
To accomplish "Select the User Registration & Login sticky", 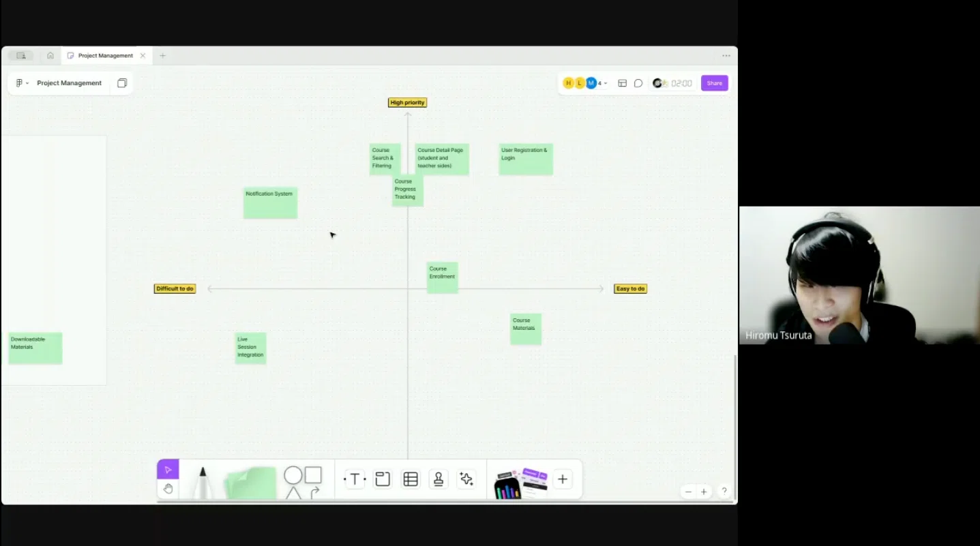I will pos(526,159).
